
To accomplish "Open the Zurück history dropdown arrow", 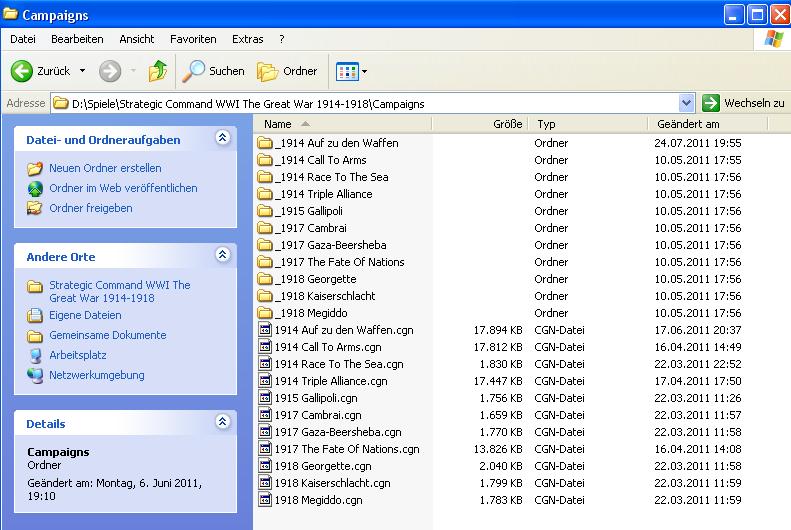I will [x=82, y=71].
